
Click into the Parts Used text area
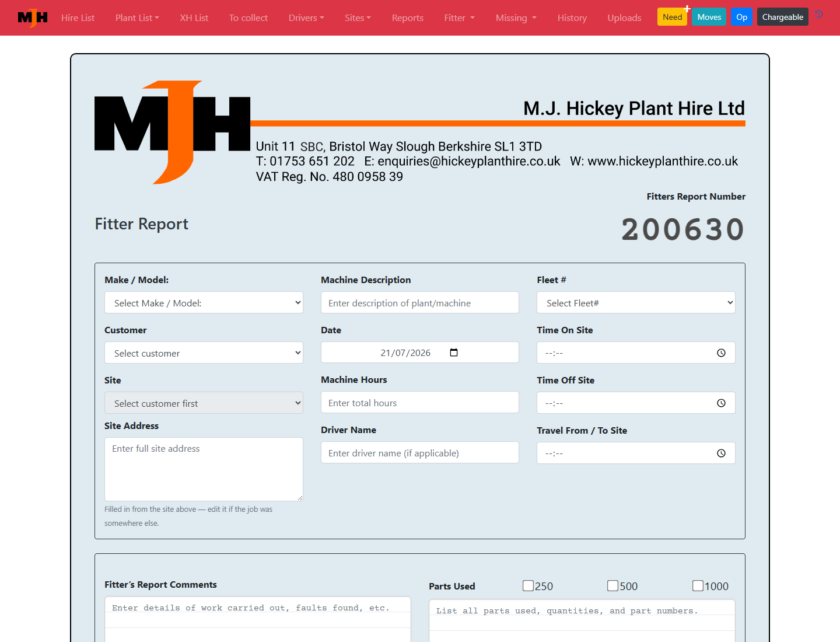[x=582, y=620]
